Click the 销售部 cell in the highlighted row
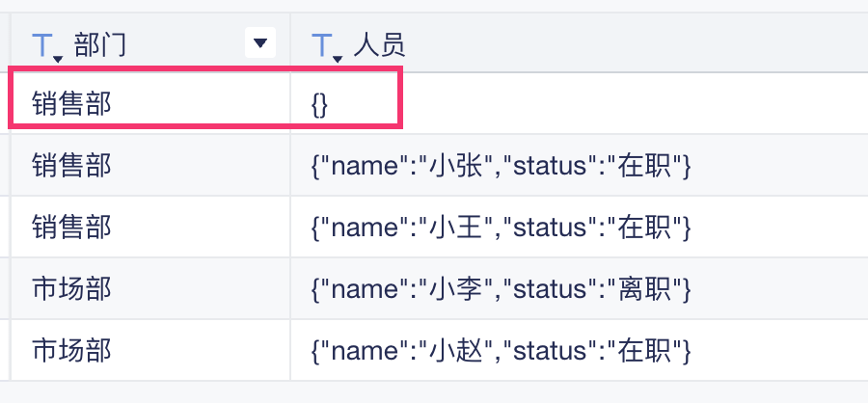Viewport: 868px width, 403px height. 71,104
